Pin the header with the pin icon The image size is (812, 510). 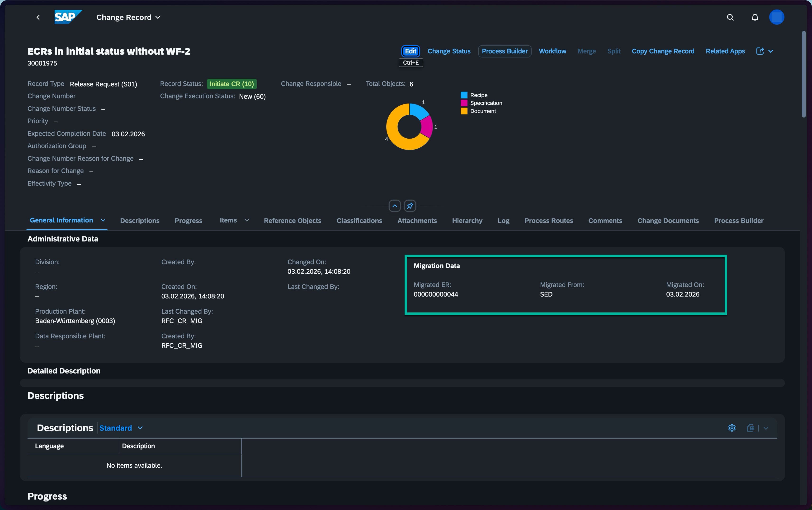410,206
